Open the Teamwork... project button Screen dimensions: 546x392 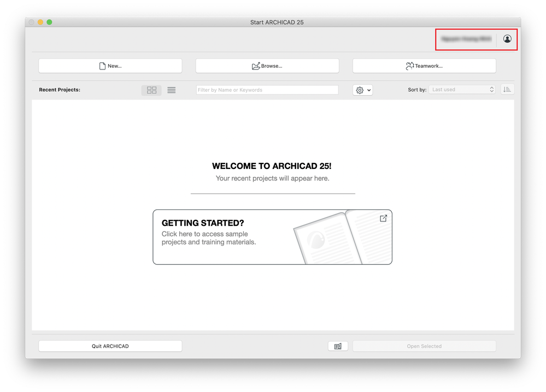[x=424, y=66]
